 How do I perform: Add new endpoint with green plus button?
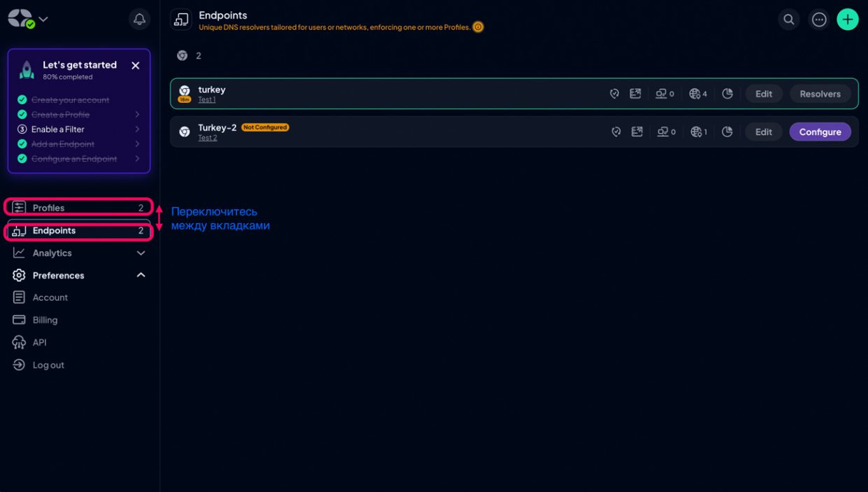pos(848,19)
